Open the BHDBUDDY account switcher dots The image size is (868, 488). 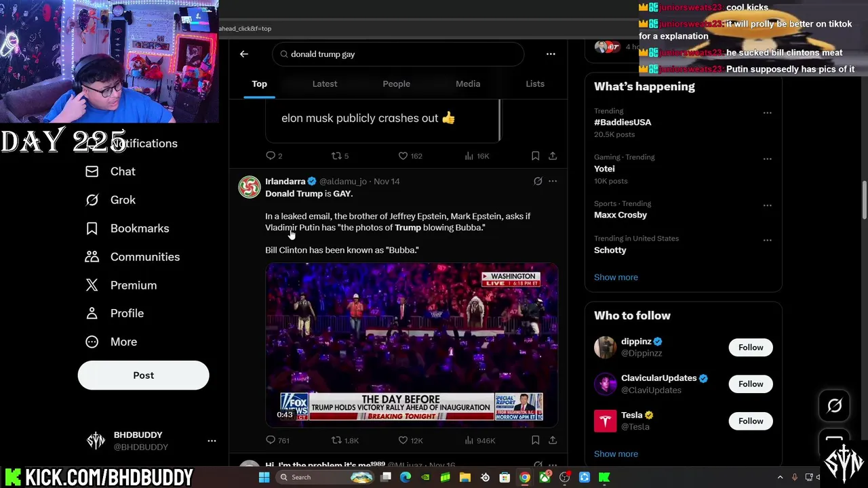[212, 441]
